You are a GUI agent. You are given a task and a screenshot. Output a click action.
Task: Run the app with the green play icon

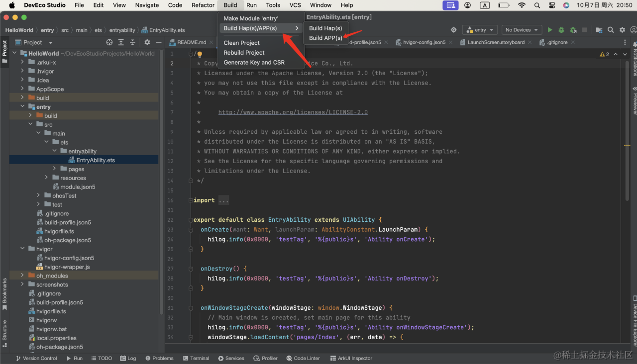pos(550,30)
